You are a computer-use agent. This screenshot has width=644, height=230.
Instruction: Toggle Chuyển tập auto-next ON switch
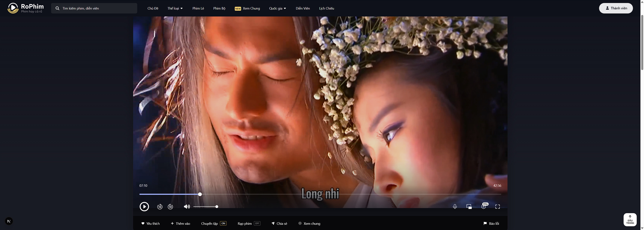[x=223, y=223]
